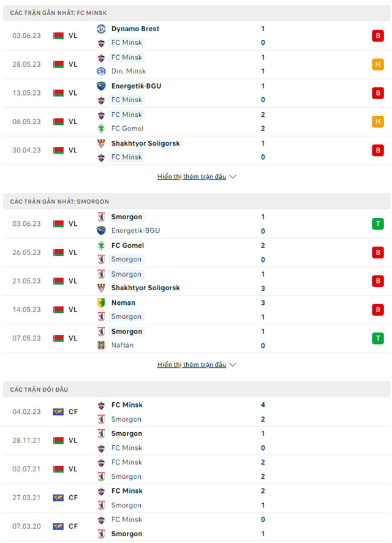Open the Naftan team logo

coord(101,345)
